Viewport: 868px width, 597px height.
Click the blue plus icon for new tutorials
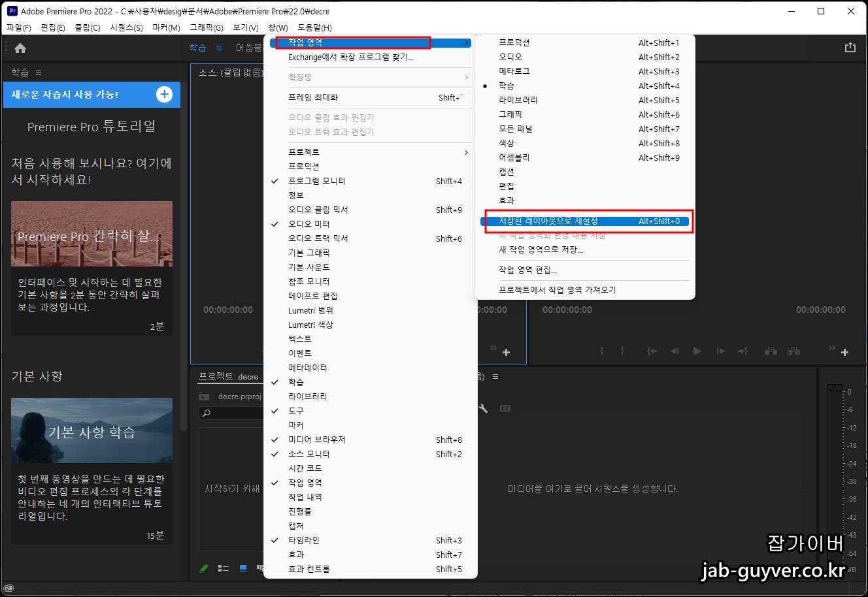click(164, 94)
